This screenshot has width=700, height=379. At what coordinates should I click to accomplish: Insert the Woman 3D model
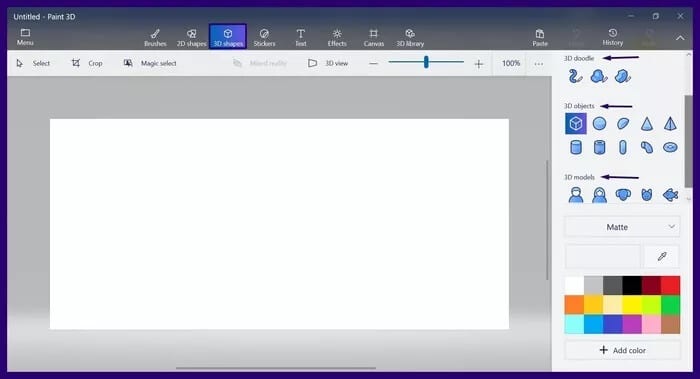point(600,195)
